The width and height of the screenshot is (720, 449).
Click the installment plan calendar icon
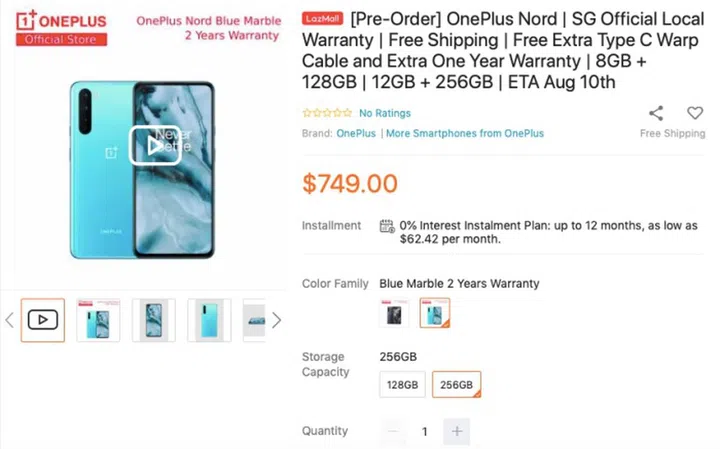387,226
